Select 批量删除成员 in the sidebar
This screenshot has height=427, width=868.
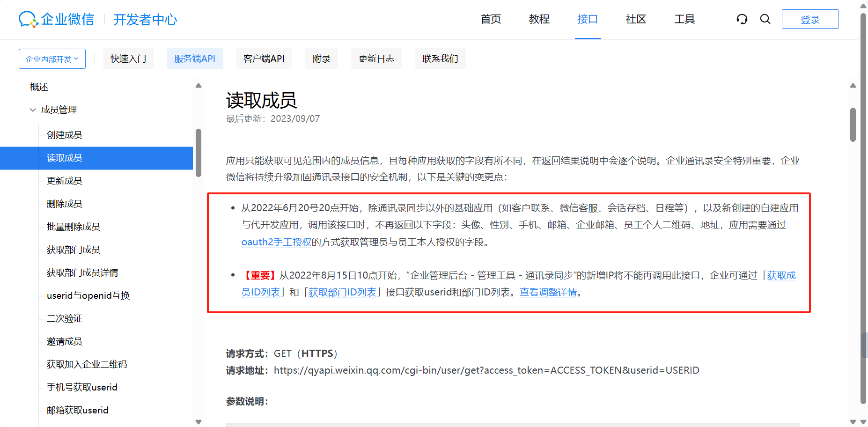74,227
